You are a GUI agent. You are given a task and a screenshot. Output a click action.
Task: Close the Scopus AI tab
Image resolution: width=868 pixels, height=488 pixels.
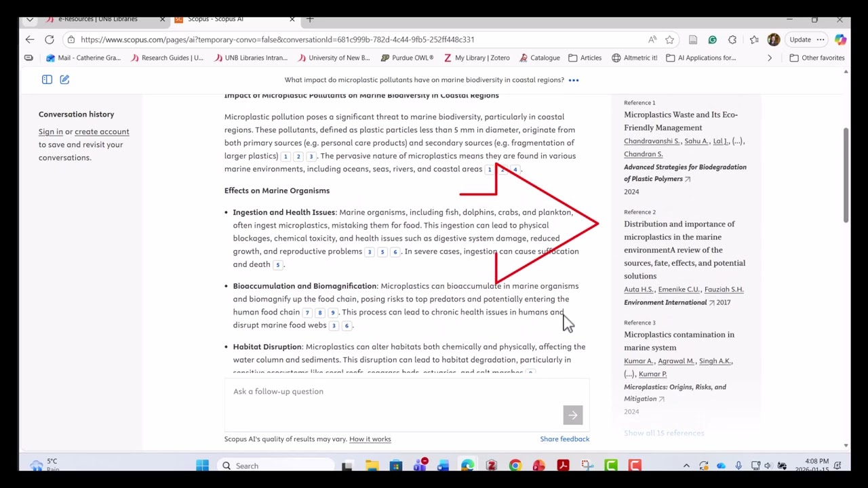[292, 19]
